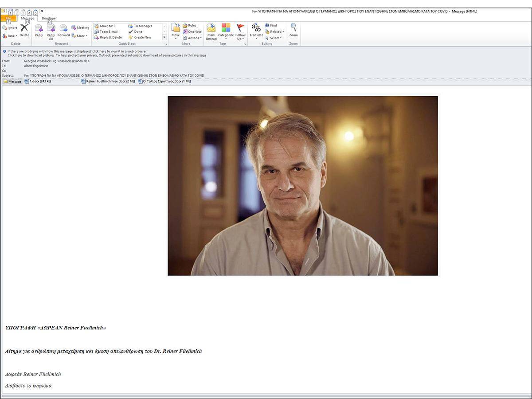The height and width of the screenshot is (399, 532).
Task: Open the File tab
Action: pos(8,18)
